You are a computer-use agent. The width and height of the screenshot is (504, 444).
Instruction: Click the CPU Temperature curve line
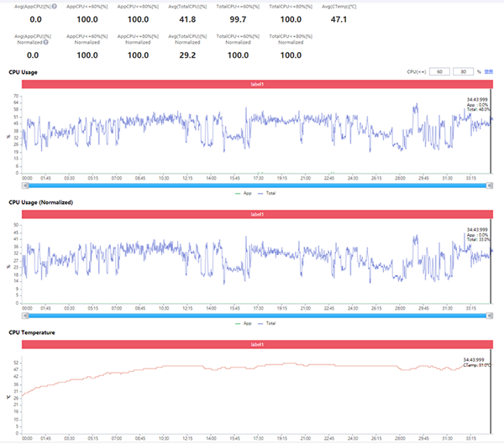coord(252,366)
